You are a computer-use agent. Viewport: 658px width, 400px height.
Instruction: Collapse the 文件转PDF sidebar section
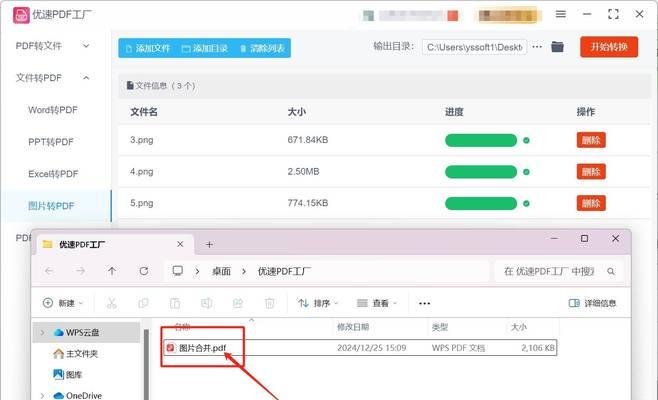pyautogui.click(x=86, y=78)
